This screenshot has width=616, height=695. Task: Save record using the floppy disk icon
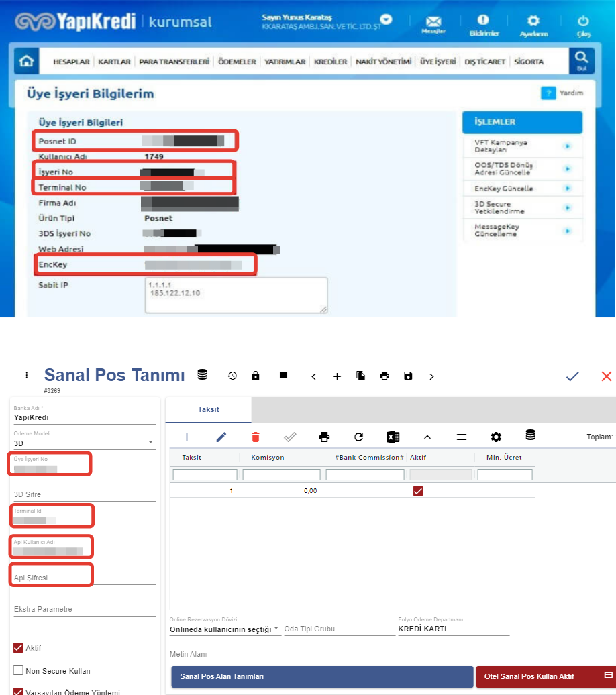click(408, 376)
